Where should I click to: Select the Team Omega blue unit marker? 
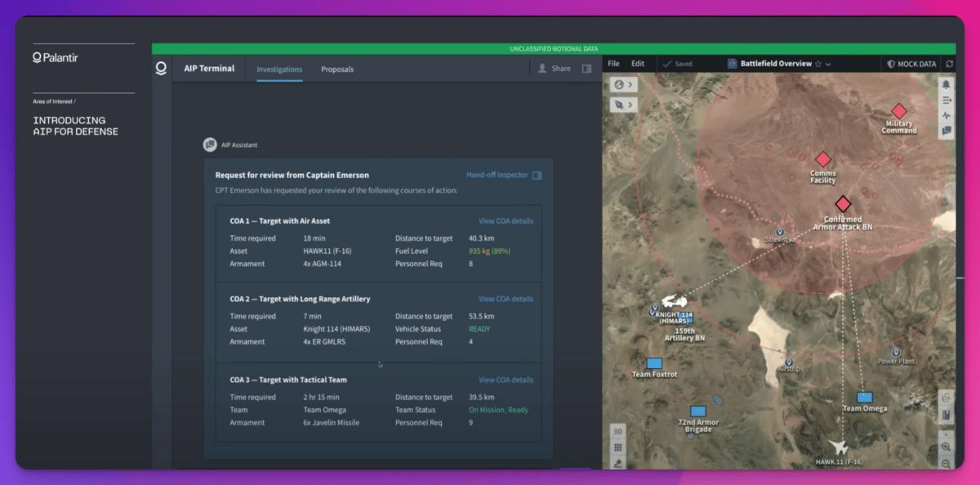[865, 398]
